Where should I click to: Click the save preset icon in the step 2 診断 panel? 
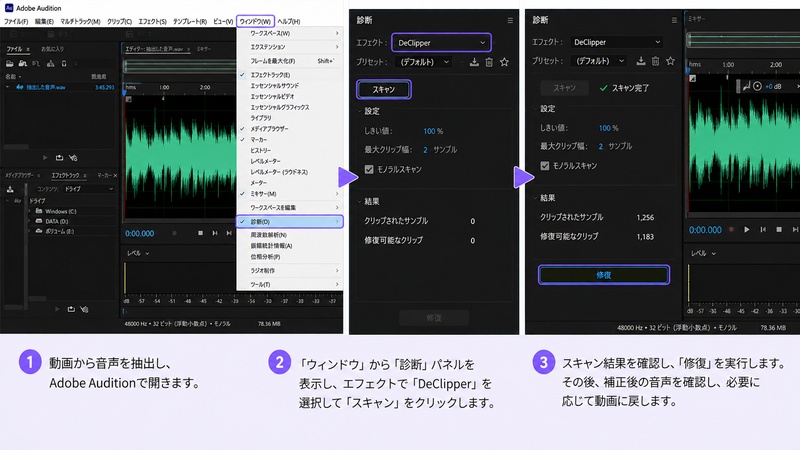tap(474, 62)
